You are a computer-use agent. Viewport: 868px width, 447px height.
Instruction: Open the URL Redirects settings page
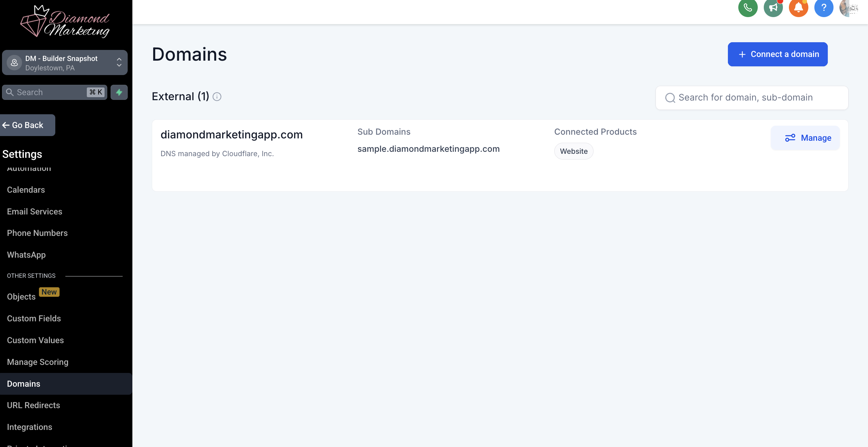tap(34, 405)
